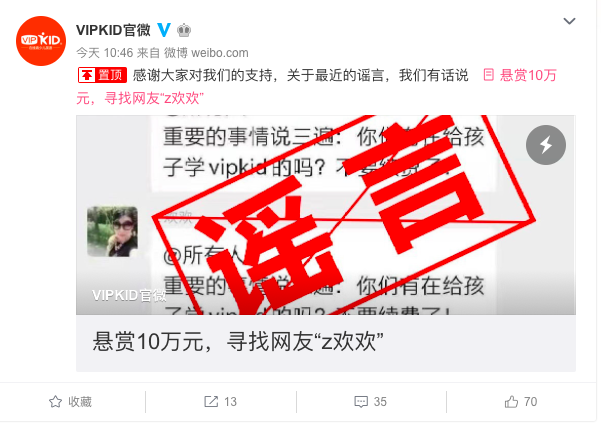Screen dimensions: 601x429
Task: Click the VIPKID官微 watermark on image
Action: [x=129, y=295]
